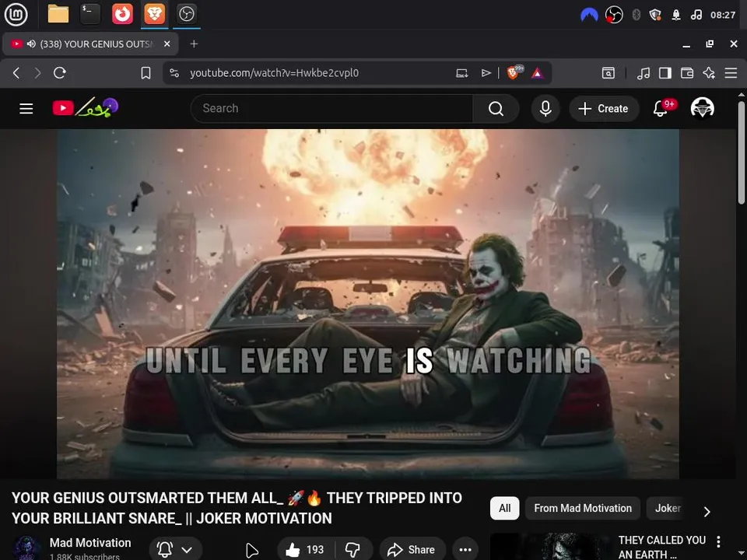Click the YouTube Search field
This screenshot has height=560, width=747.
click(331, 109)
